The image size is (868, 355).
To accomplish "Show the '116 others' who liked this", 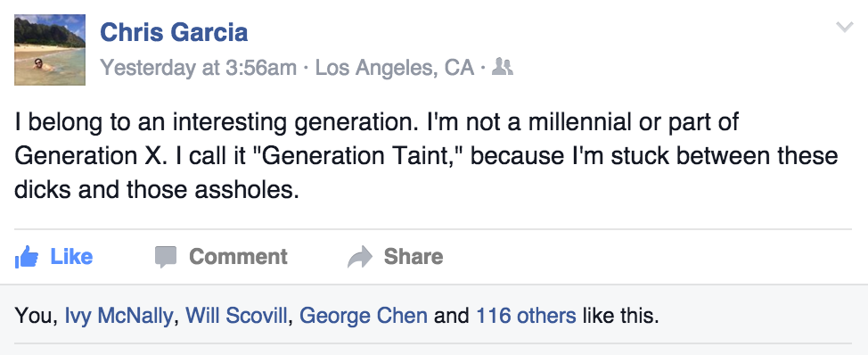I will point(526,316).
